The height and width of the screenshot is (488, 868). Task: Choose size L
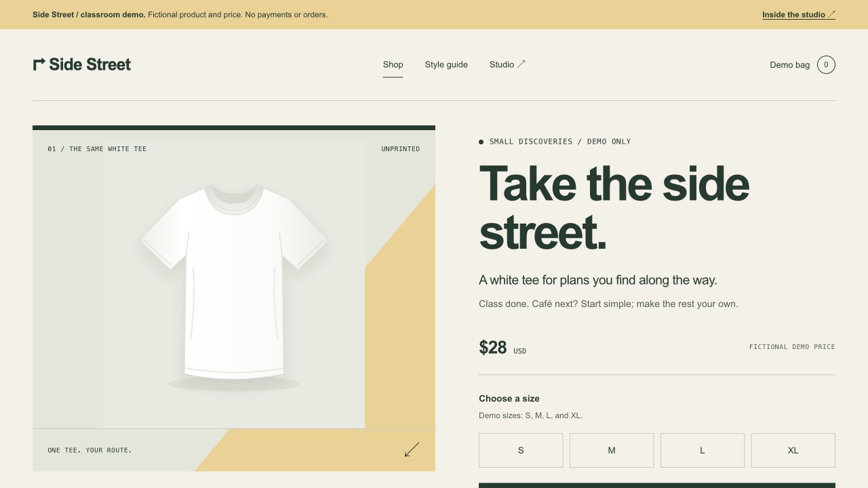pyautogui.click(x=703, y=450)
